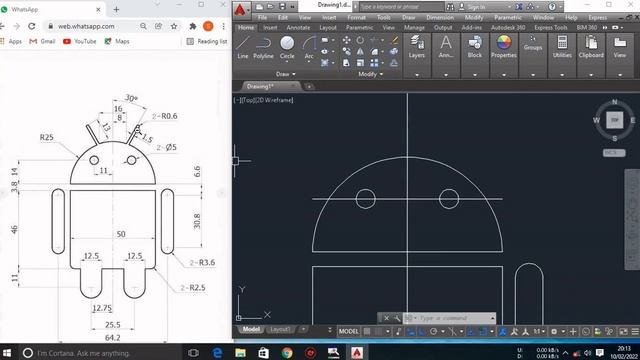Expand the Modify panel dropdown

[x=371, y=74]
